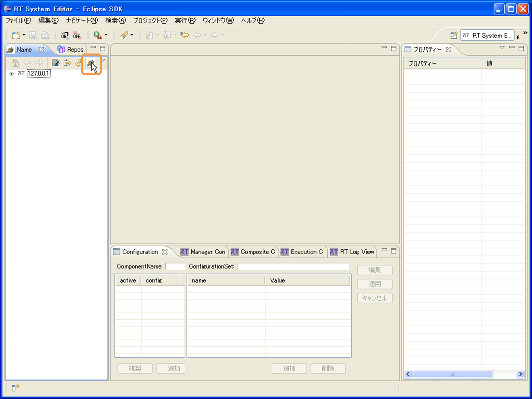Open the プロジェクト(P) menu
Image resolution: width=532 pixels, height=399 pixels.
[150, 21]
